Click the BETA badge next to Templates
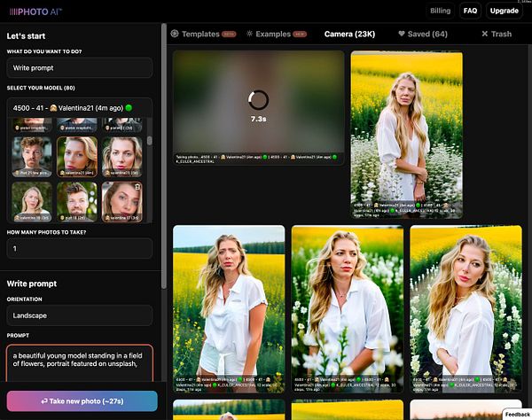Screen dimensions: 532x420 (229, 35)
